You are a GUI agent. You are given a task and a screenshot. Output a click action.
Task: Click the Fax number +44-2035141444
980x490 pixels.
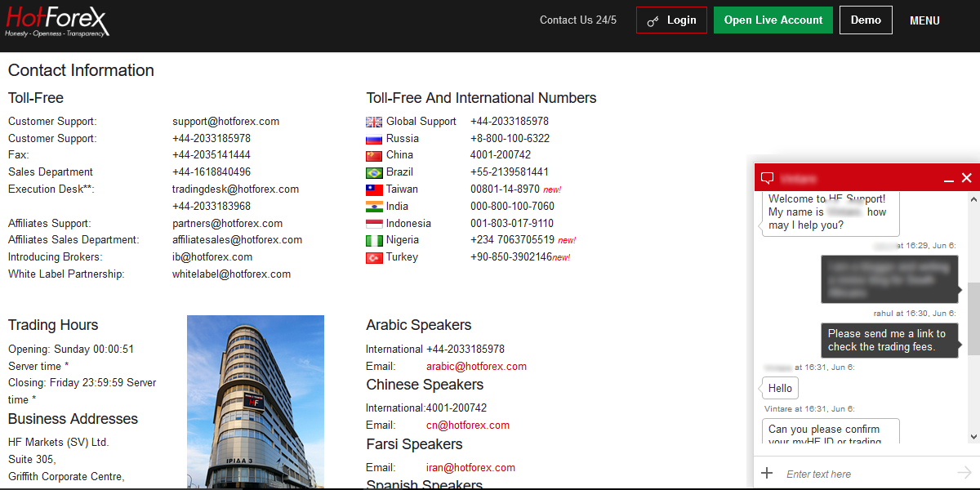tap(212, 155)
